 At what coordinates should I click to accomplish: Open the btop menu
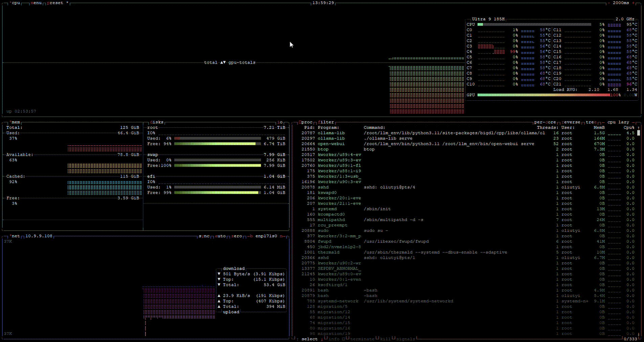pos(36,3)
